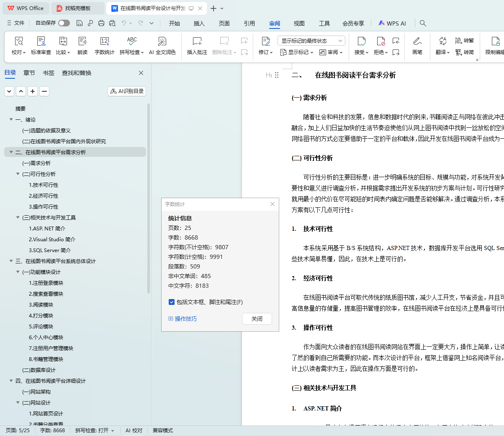
Task: Uncheck include textboxes, footnotes and endnotes
Action: 172,302
